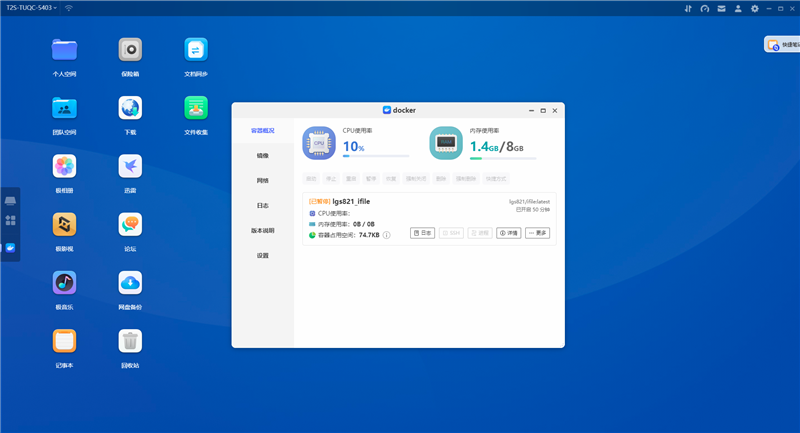Open the 设置 settings tab in docker
The image size is (800, 433).
[x=263, y=256]
